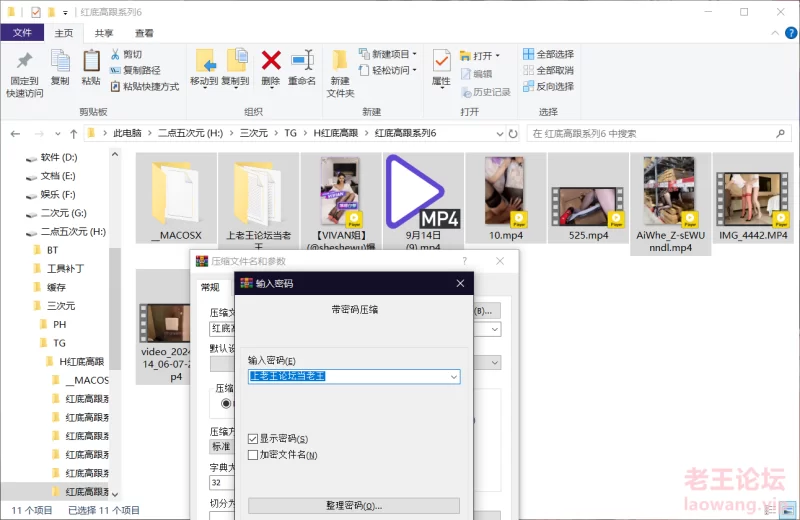Click the 复制 (copy) ribbon icon
This screenshot has height=520, width=800.
pyautogui.click(x=60, y=61)
